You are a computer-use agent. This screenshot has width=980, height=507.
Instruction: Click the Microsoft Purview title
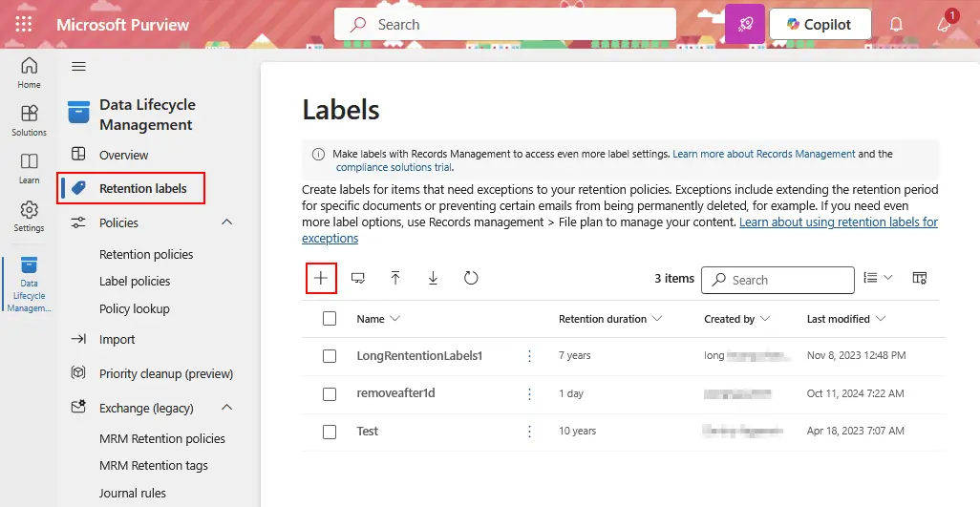click(x=122, y=25)
